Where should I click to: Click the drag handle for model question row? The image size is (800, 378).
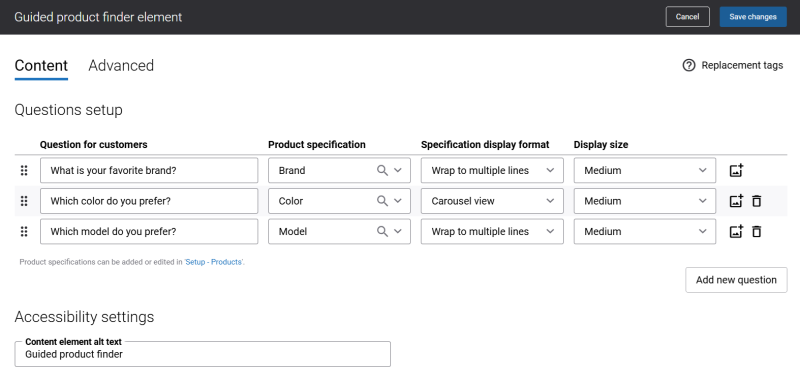click(x=24, y=232)
